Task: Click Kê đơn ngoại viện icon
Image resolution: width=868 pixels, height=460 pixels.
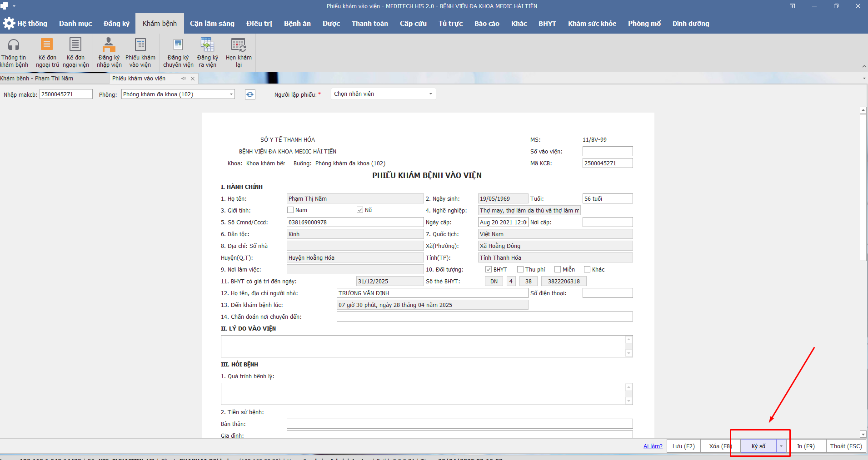Action: click(75, 45)
